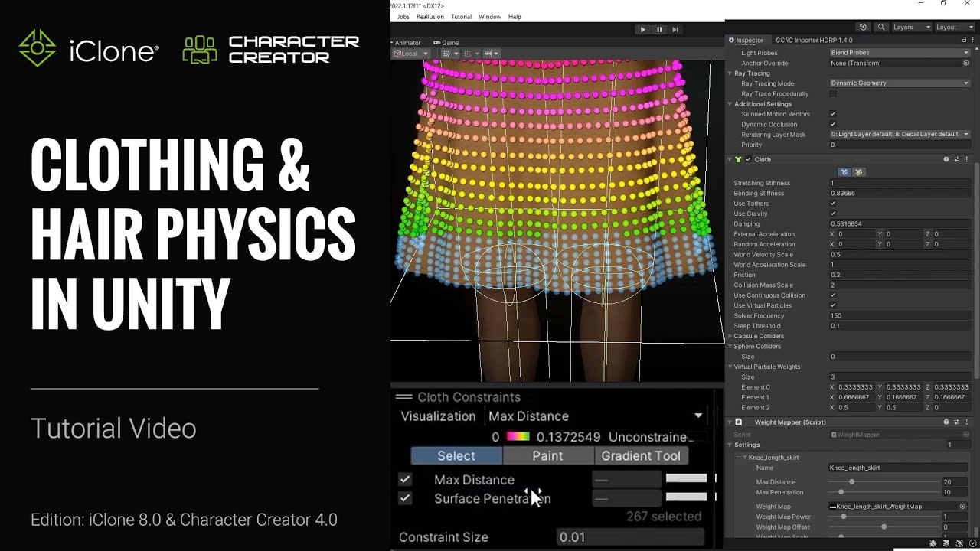Click the grid visibility icon in scene toolbar
Image resolution: width=980 pixels, height=551 pixels.
pos(446,54)
